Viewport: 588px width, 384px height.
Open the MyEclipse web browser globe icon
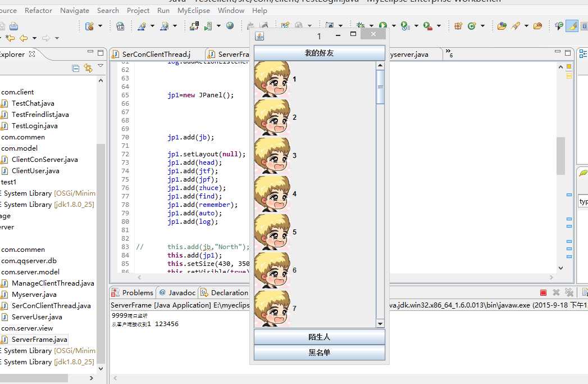230,25
